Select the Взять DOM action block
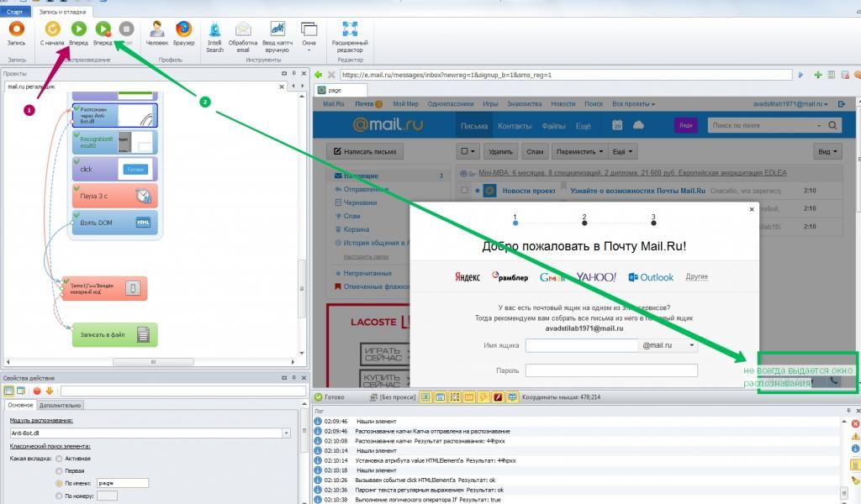Image resolution: width=861 pixels, height=504 pixels. coord(114,223)
